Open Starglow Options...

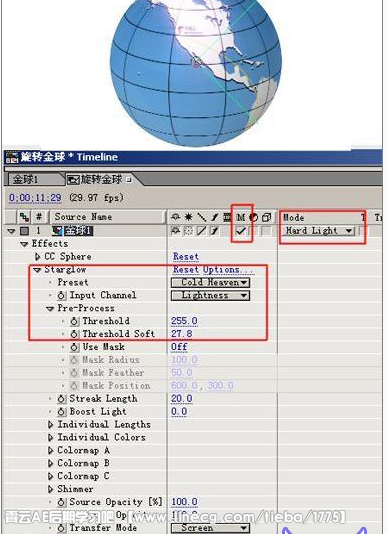coord(228,270)
